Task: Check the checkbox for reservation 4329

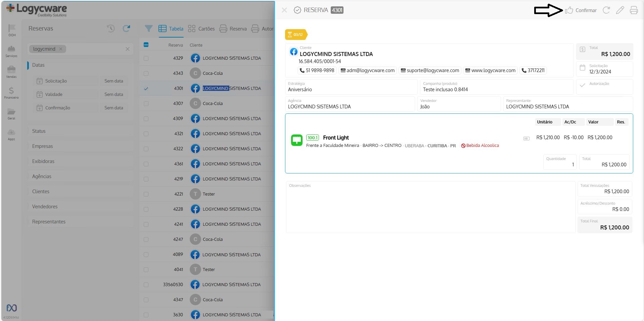Action: [146, 58]
